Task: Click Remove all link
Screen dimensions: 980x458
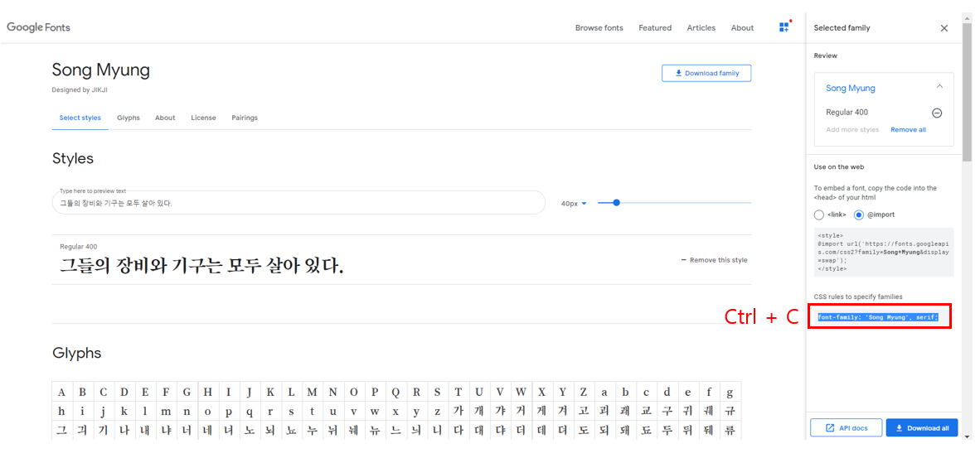Action: coord(908,130)
